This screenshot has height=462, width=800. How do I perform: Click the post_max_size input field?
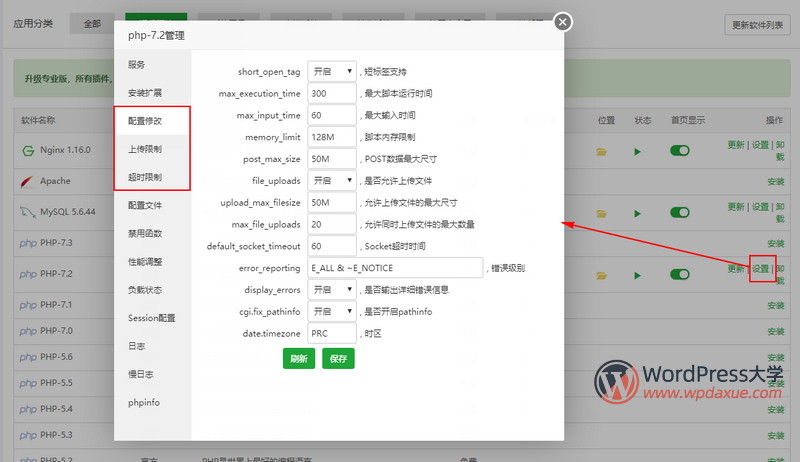coord(332,159)
